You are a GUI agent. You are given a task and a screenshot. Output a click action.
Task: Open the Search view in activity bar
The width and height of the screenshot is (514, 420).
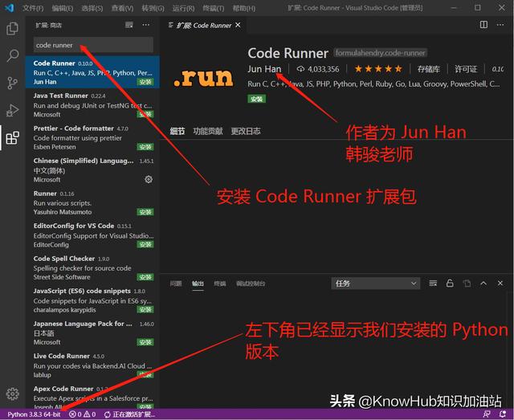13,55
